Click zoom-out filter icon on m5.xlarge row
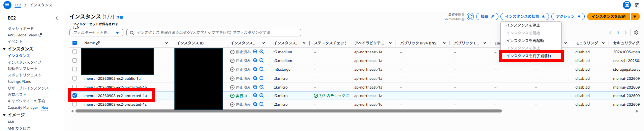644x131 pixels. coord(262,69)
